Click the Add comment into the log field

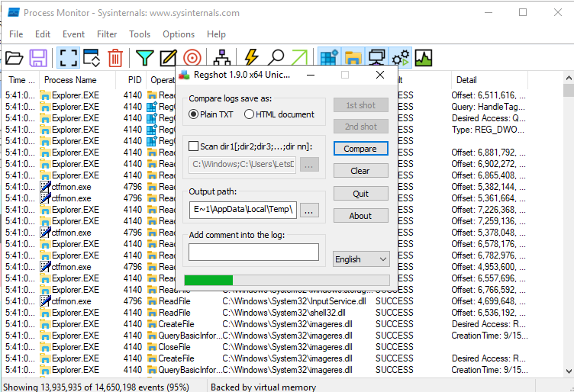pos(253,252)
